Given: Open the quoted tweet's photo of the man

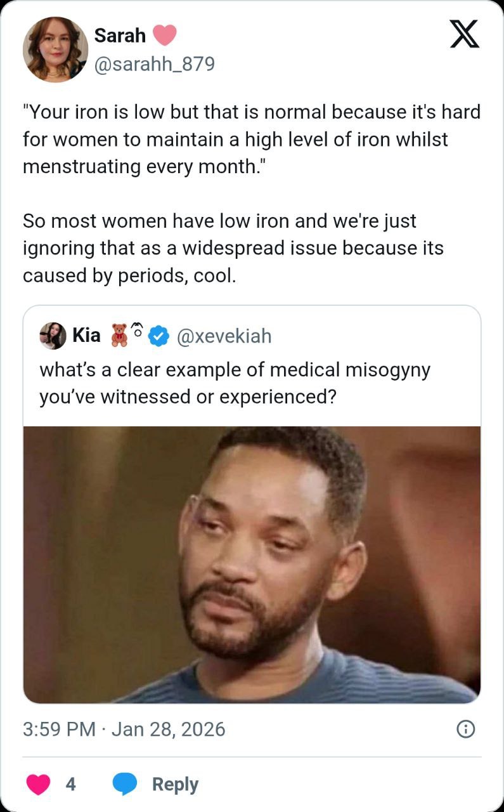Looking at the screenshot, I should (252, 565).
